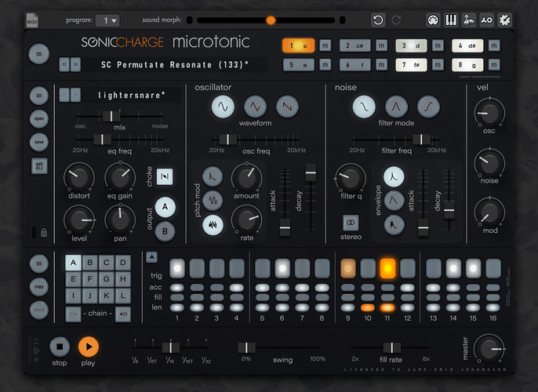Image resolution: width=538 pixels, height=392 pixels.
Task: Select output A
Action: [x=165, y=207]
